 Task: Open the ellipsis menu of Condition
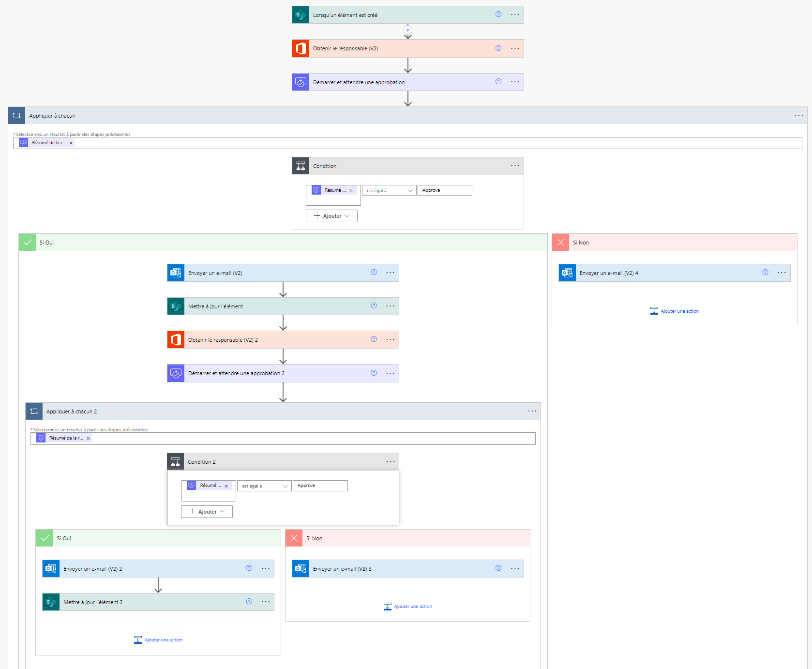coord(515,166)
